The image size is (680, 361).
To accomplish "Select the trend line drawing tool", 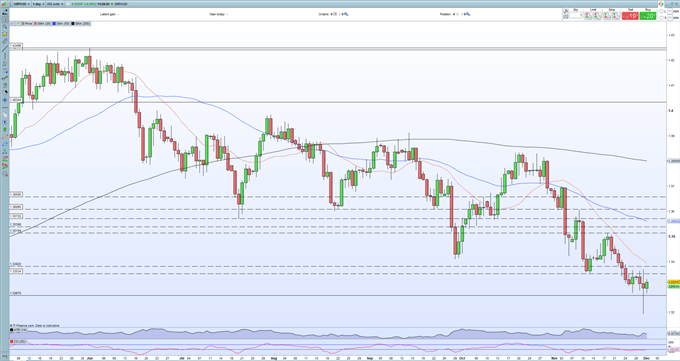I will [4, 48].
